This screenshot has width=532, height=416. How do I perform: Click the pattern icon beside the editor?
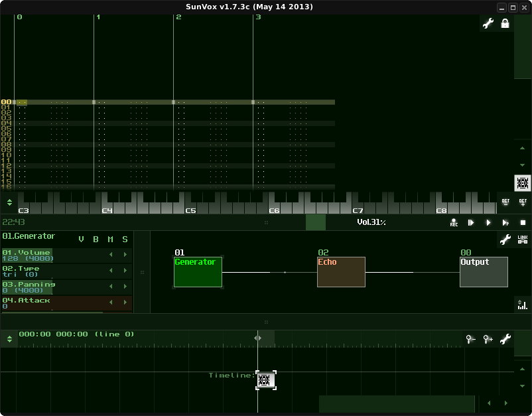[x=523, y=183]
